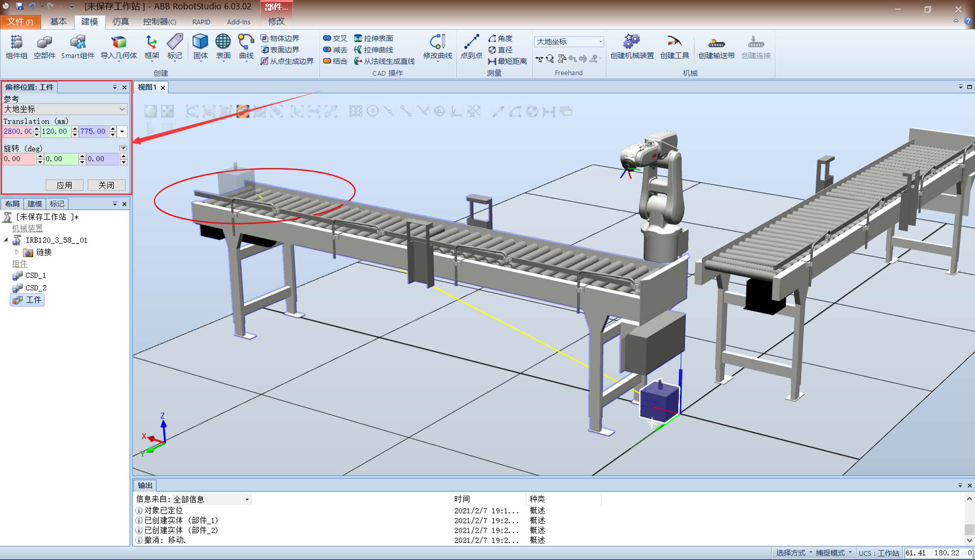The height and width of the screenshot is (560, 975).
Task: Open 信息来自 全部信息 filter dropdown
Action: pos(247,499)
